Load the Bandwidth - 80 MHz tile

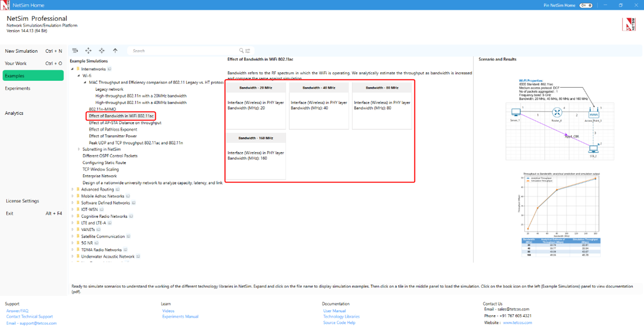tap(382, 106)
